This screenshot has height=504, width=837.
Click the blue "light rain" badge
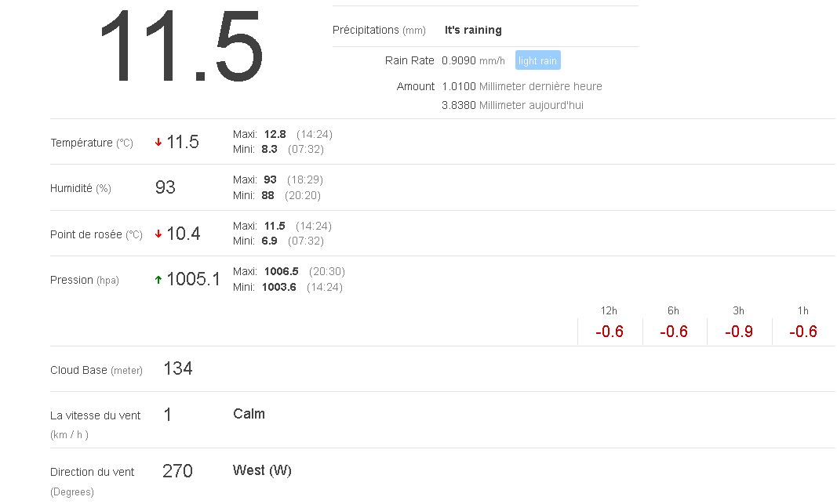click(537, 60)
